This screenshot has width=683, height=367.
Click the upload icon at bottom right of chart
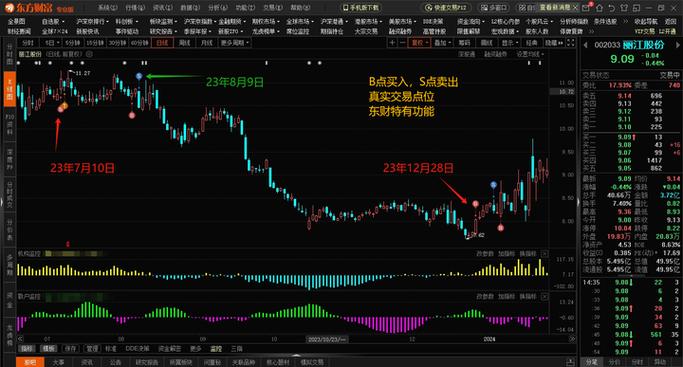[570, 362]
